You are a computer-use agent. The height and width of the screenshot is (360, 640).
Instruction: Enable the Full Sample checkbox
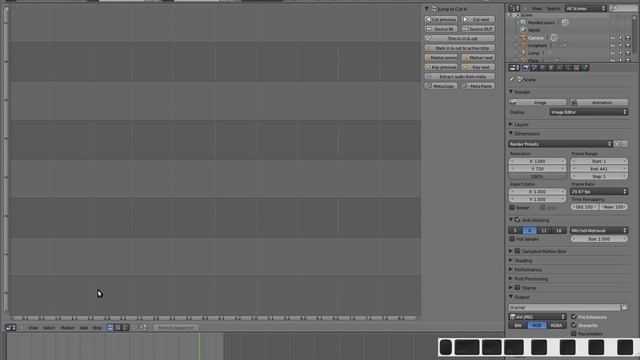coord(512,239)
